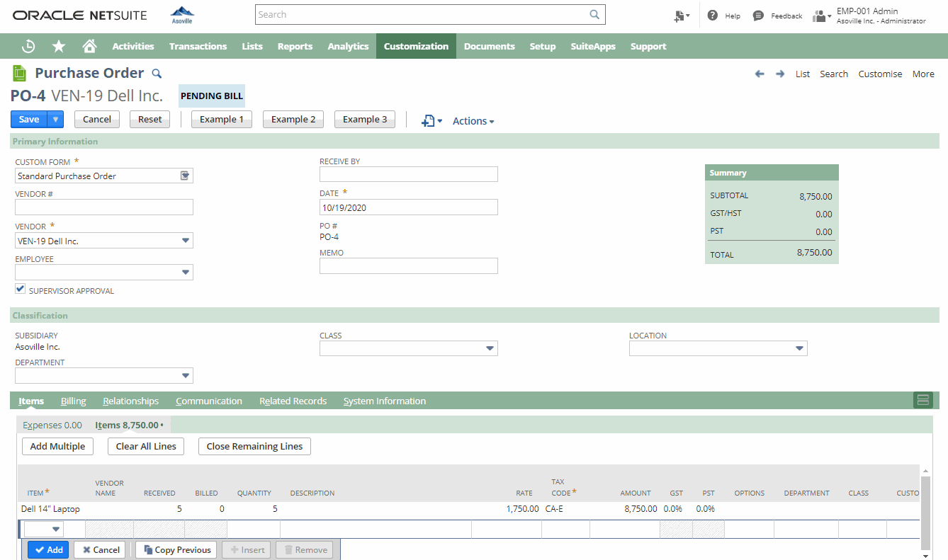Open the Documents menu
Image resolution: width=948 pixels, height=560 pixels.
coord(489,46)
